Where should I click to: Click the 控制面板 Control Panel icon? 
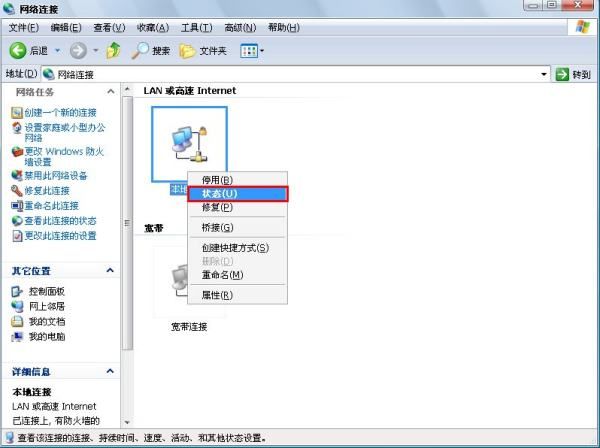tap(17, 291)
